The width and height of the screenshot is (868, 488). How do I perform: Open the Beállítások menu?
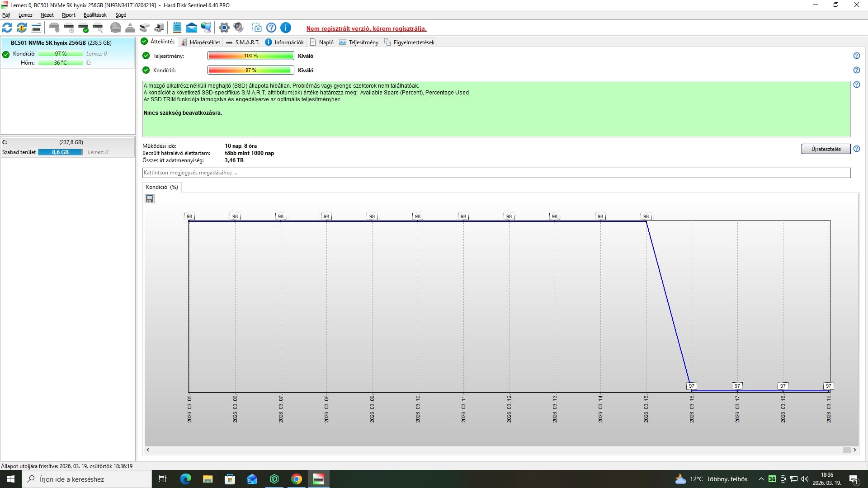tap(95, 15)
